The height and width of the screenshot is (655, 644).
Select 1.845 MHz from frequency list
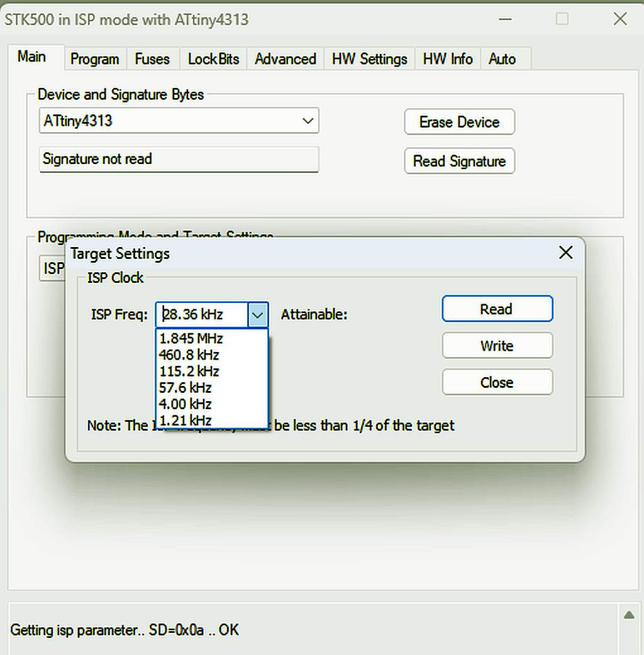[191, 339]
